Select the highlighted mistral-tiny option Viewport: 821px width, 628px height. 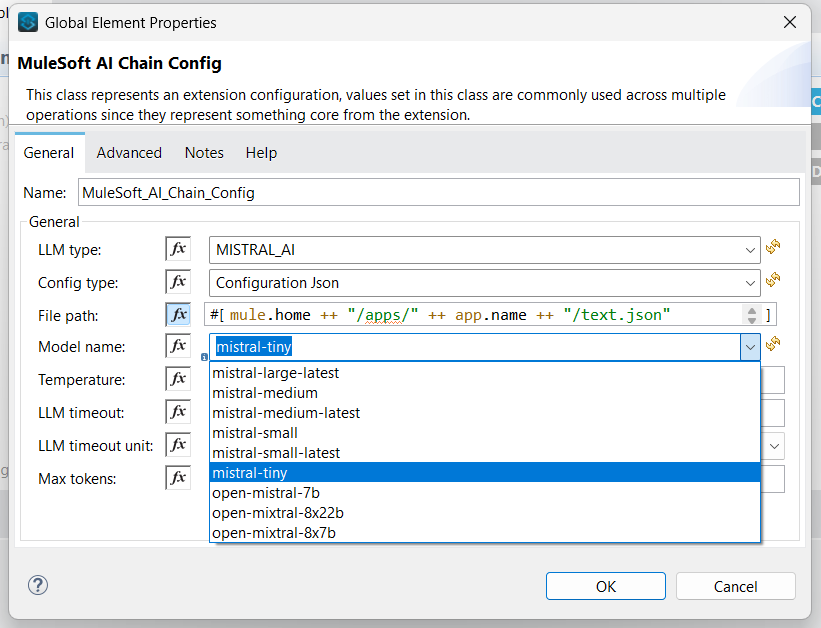point(485,472)
